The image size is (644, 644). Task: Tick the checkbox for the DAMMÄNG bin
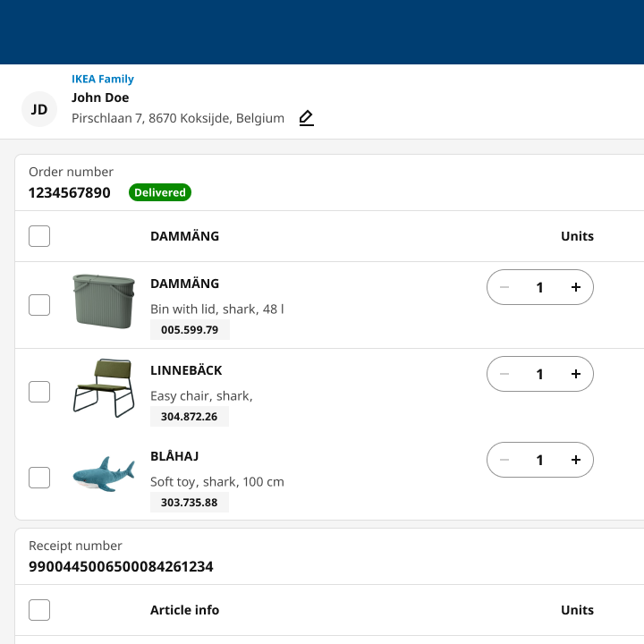pyautogui.click(x=39, y=305)
